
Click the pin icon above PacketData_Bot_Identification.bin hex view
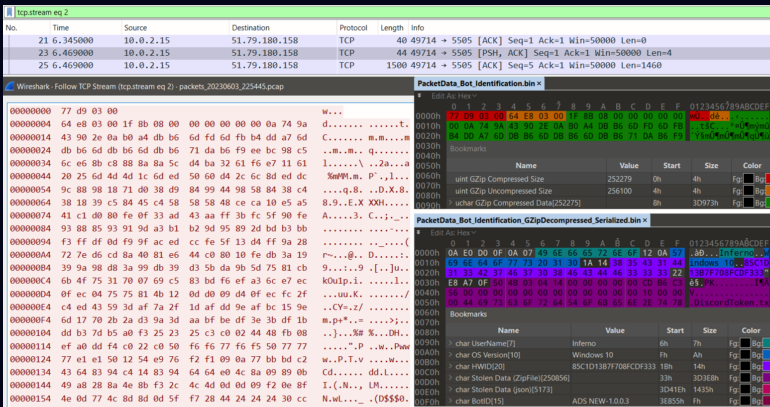tap(420, 96)
